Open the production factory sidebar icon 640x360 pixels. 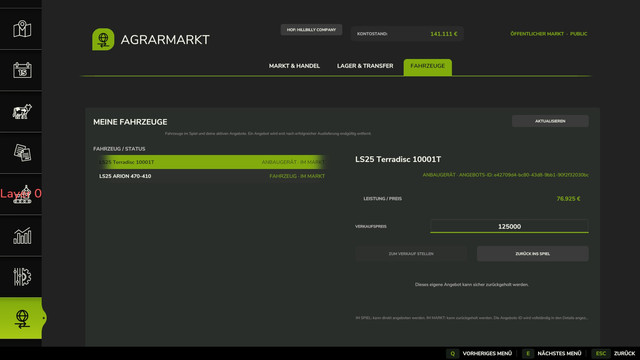tap(22, 194)
